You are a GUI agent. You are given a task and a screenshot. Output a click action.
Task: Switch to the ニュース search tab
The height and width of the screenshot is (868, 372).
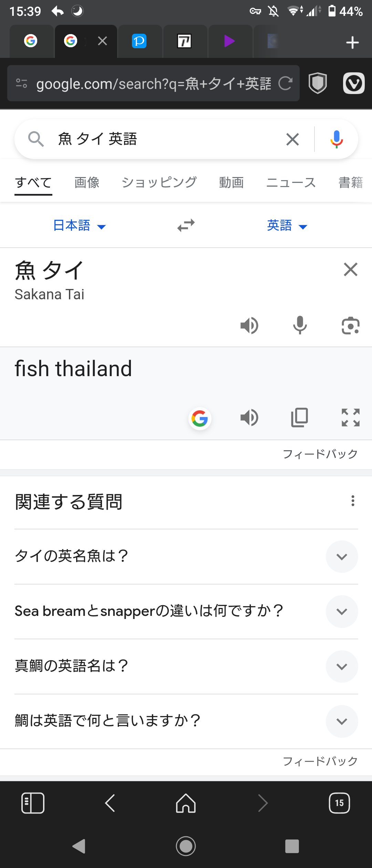(x=291, y=182)
